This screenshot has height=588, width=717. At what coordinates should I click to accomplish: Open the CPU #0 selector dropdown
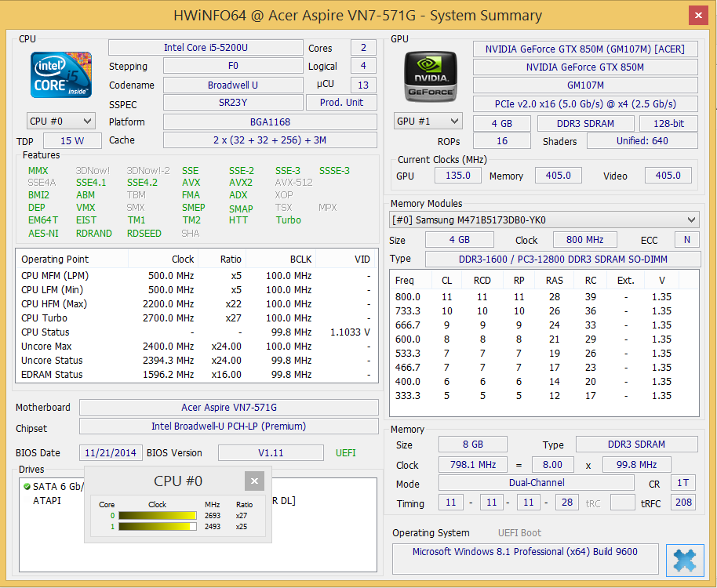[61, 122]
